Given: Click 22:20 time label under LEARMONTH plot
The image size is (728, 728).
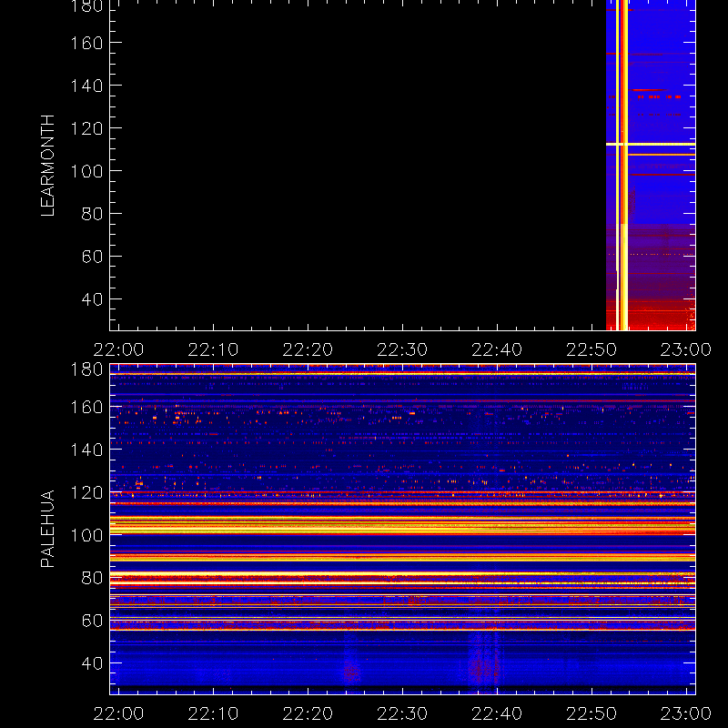Looking at the screenshot, I should click(x=308, y=349).
